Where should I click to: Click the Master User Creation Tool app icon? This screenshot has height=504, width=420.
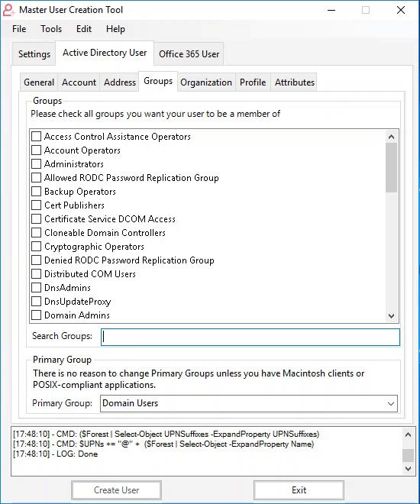[8, 10]
